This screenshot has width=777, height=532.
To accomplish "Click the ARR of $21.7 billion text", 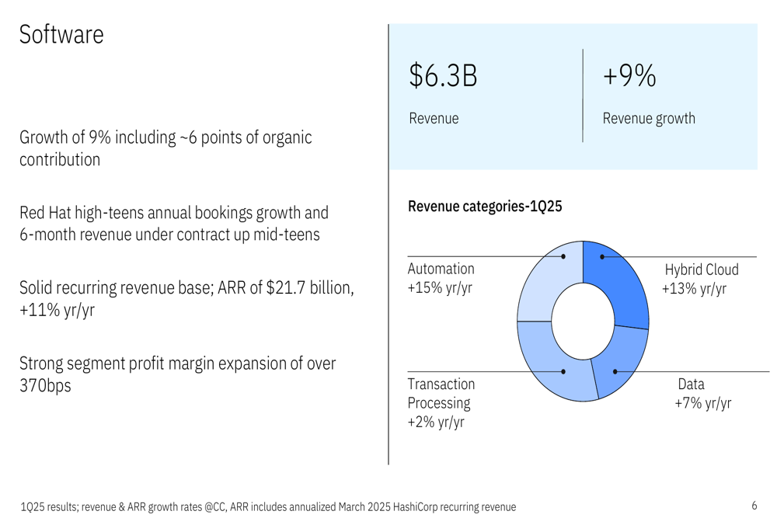I will [186, 298].
